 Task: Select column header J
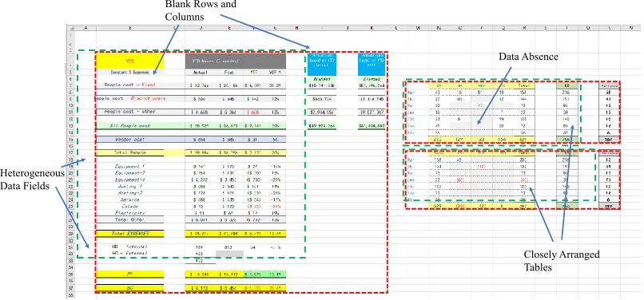click(x=347, y=28)
